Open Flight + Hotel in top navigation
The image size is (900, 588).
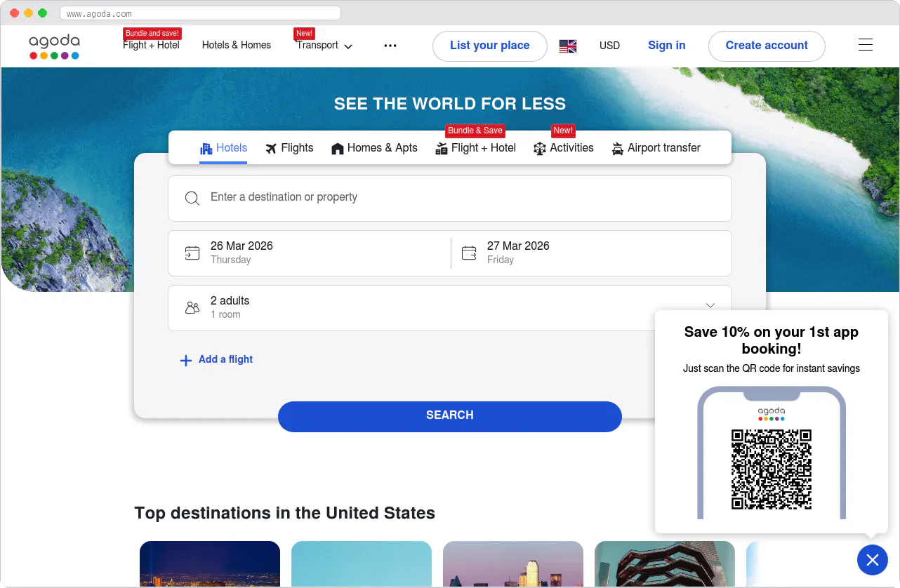coord(151,46)
